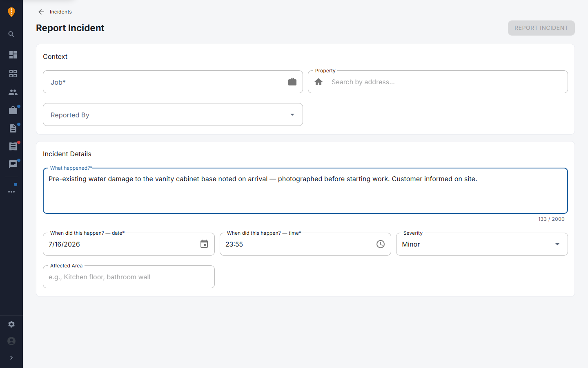Click the Context section title

tap(55, 56)
